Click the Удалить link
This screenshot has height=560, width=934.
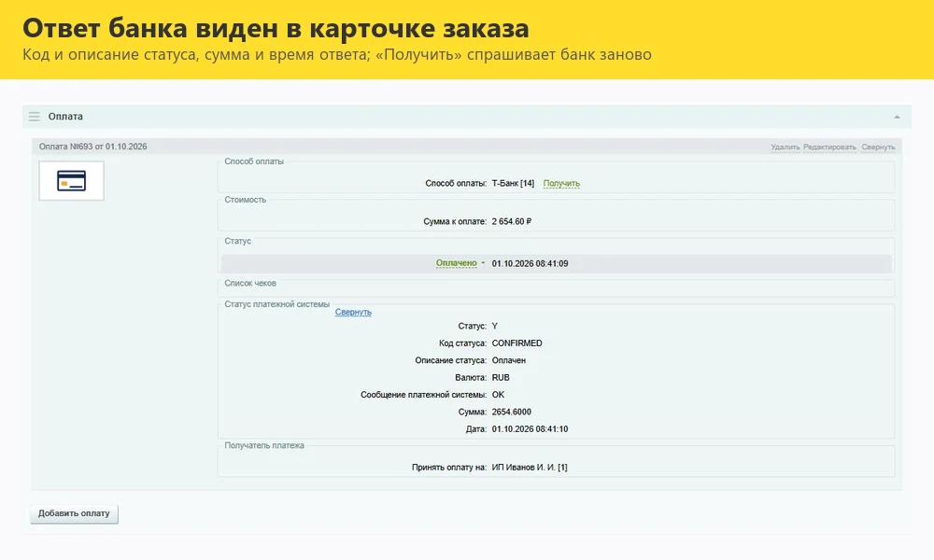pyautogui.click(x=785, y=147)
